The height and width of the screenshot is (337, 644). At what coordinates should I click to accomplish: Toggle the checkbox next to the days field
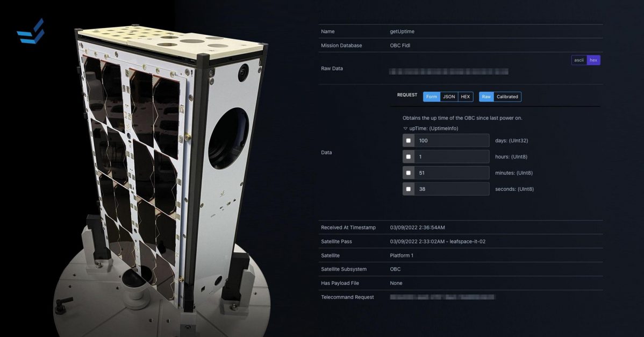(x=409, y=140)
